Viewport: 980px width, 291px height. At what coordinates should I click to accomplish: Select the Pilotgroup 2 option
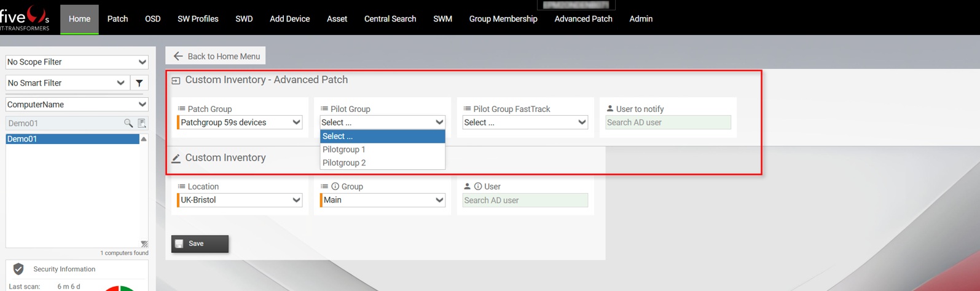[344, 163]
